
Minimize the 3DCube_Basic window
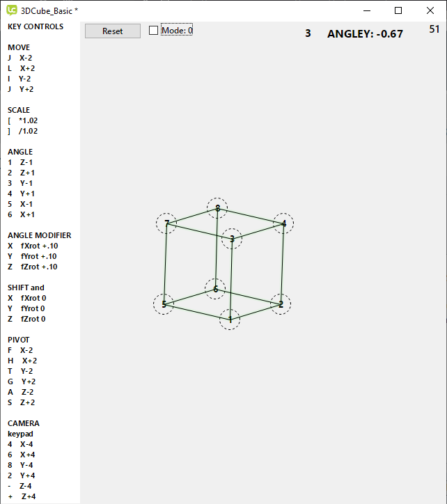[366, 10]
